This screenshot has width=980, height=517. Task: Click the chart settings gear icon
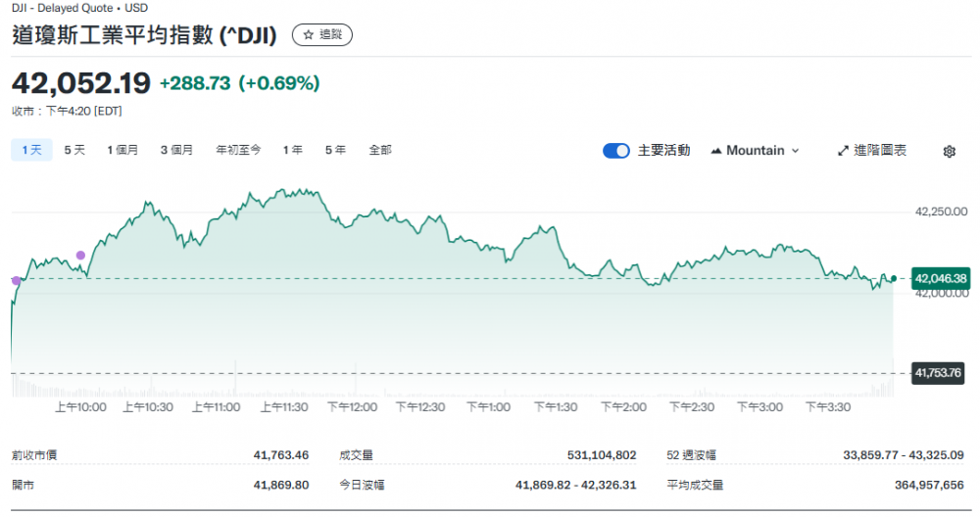949,151
